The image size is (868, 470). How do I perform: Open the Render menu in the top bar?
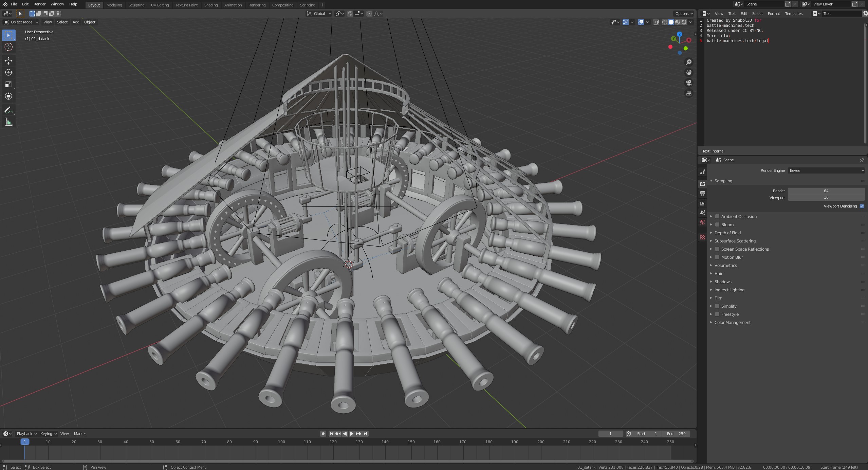39,4
